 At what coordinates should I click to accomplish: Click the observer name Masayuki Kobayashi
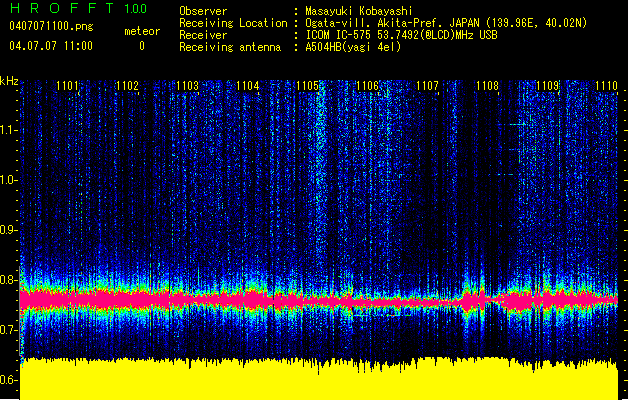click(x=359, y=11)
